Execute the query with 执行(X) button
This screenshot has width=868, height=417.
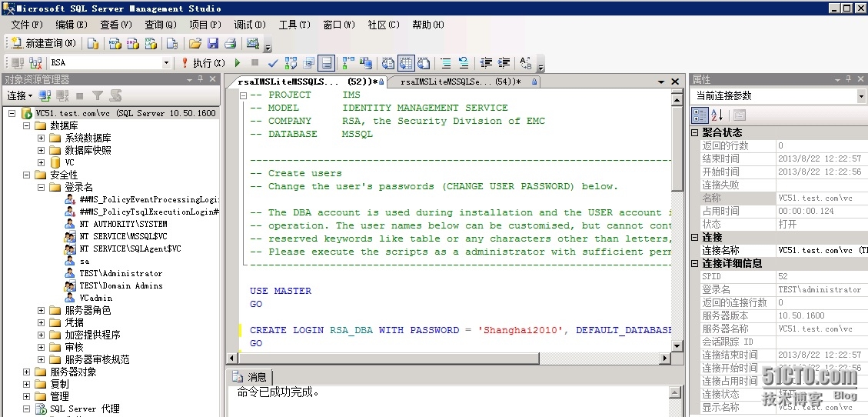click(x=203, y=63)
